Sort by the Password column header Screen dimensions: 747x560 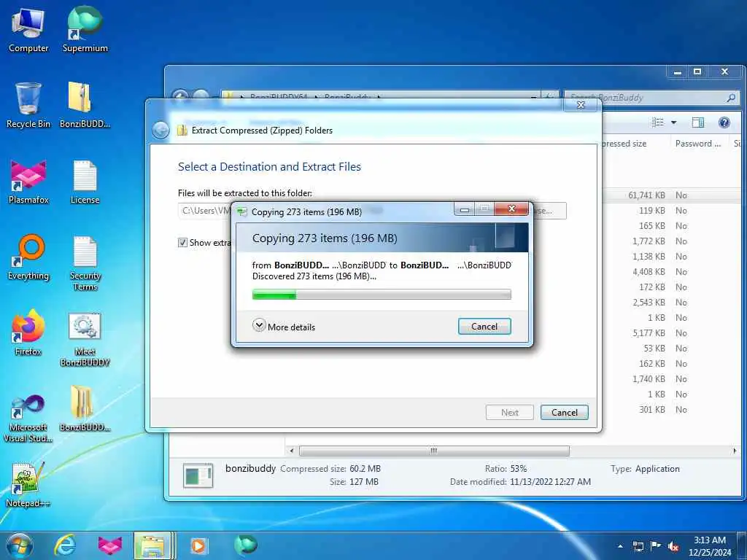tap(698, 144)
